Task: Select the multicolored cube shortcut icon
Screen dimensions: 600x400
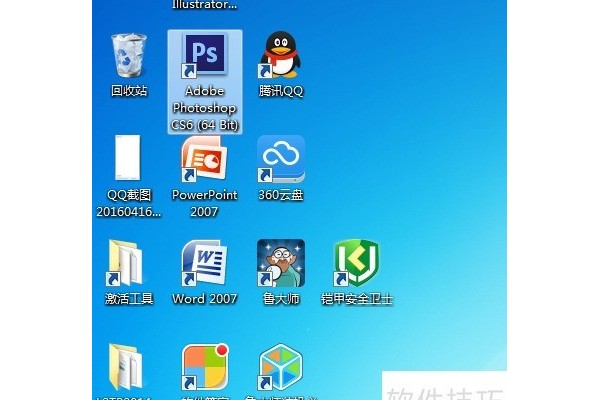Action: (x=281, y=367)
